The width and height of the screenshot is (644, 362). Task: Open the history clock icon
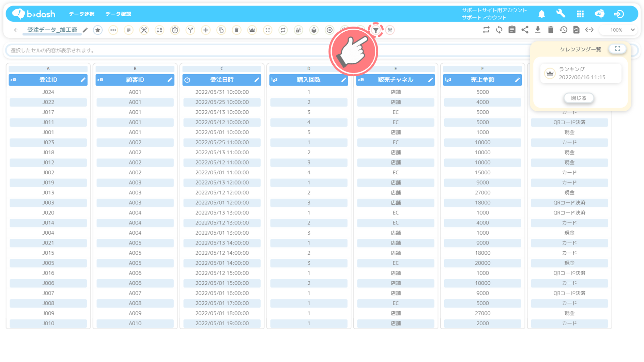(564, 30)
